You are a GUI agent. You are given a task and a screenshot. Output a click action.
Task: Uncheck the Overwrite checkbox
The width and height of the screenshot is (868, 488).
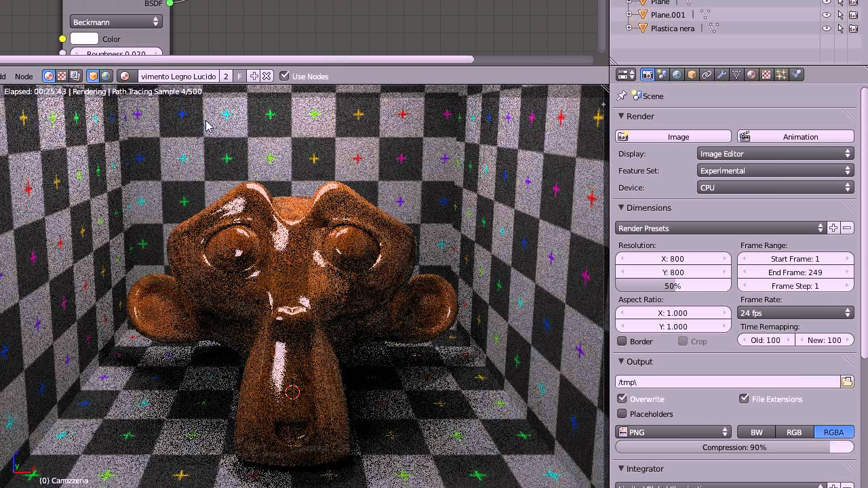pyautogui.click(x=622, y=399)
